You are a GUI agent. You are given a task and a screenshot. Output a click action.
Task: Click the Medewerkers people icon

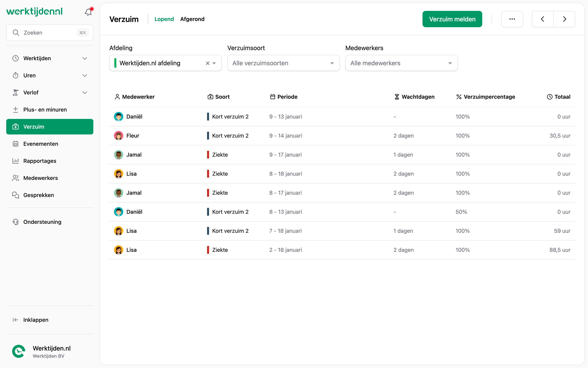[16, 178]
